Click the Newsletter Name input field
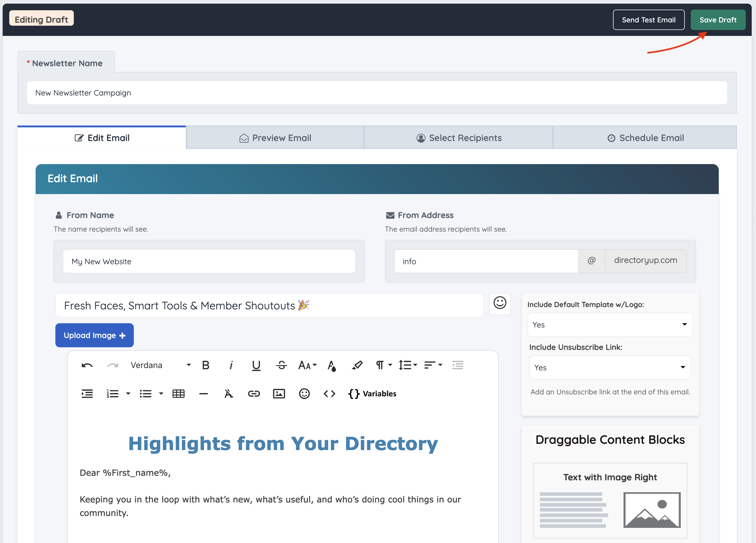The width and height of the screenshot is (756, 543). tap(377, 93)
